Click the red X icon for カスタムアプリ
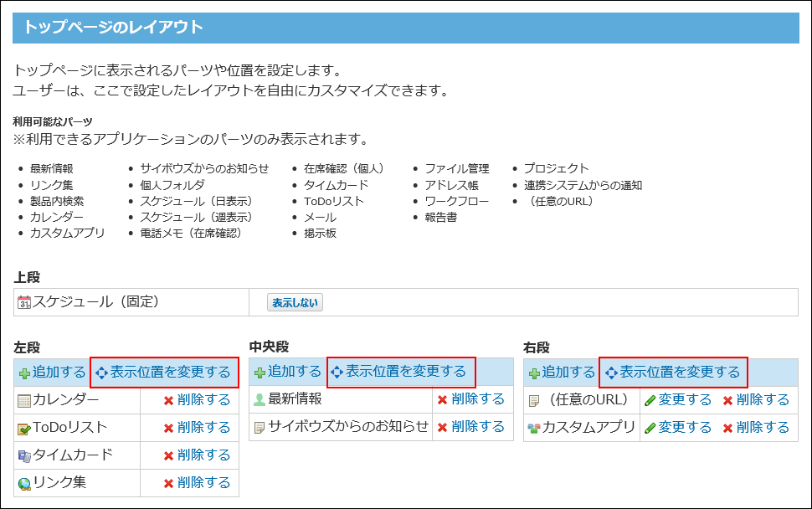812x509 pixels. (727, 429)
